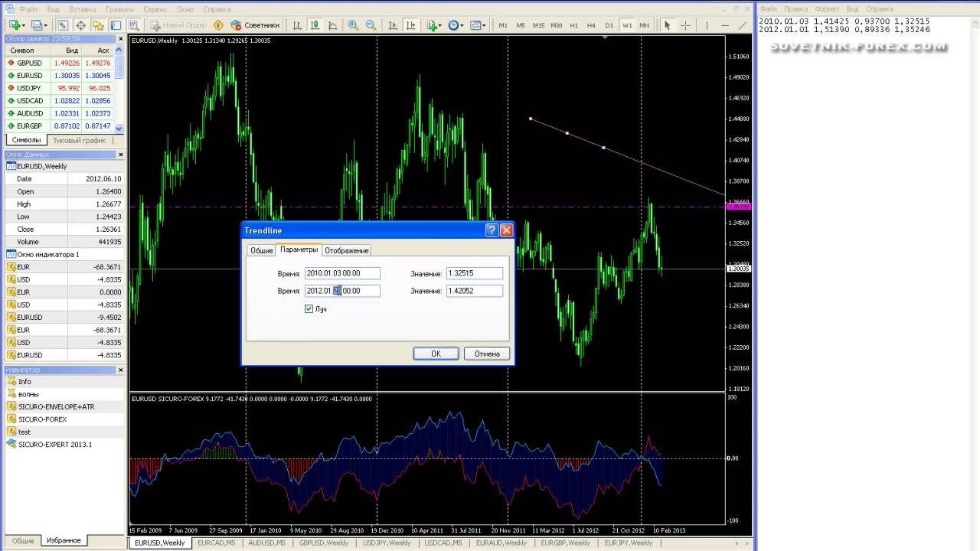Select GBPUSD in Market Watch
This screenshot has width=980, height=551.
pyautogui.click(x=60, y=63)
